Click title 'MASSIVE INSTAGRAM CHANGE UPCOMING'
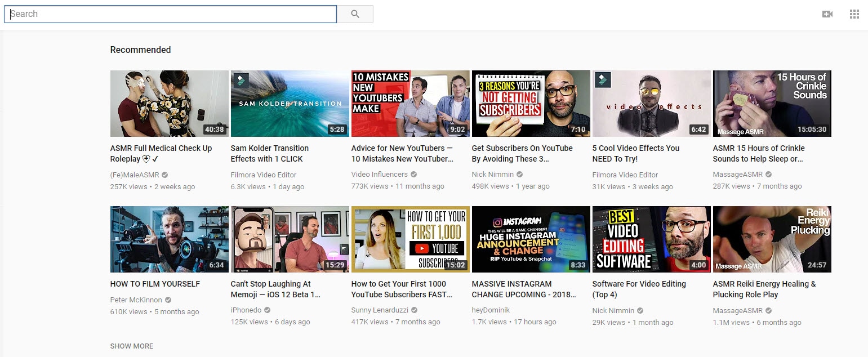The image size is (868, 357). tap(524, 289)
